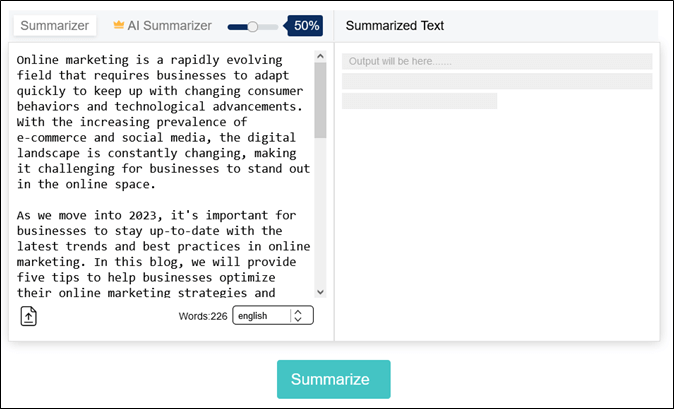
Task: Click the scrollbar down arrow in text box
Action: (x=320, y=291)
